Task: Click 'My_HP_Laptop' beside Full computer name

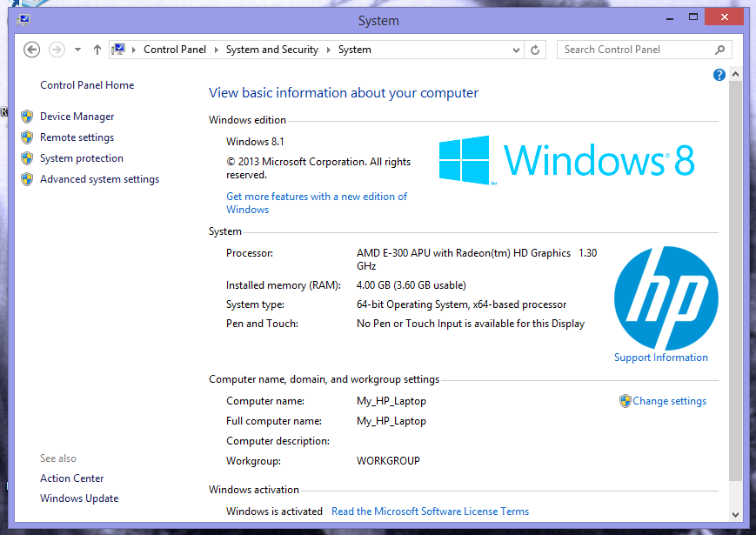Action: pyautogui.click(x=391, y=421)
